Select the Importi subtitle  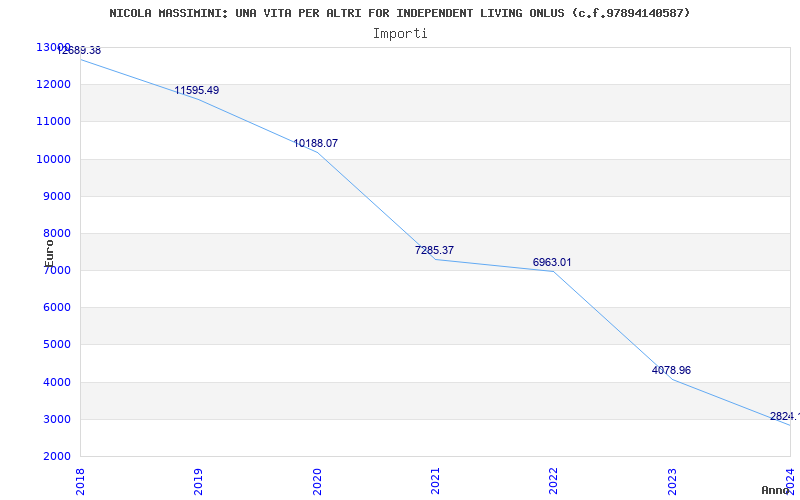pos(400,34)
